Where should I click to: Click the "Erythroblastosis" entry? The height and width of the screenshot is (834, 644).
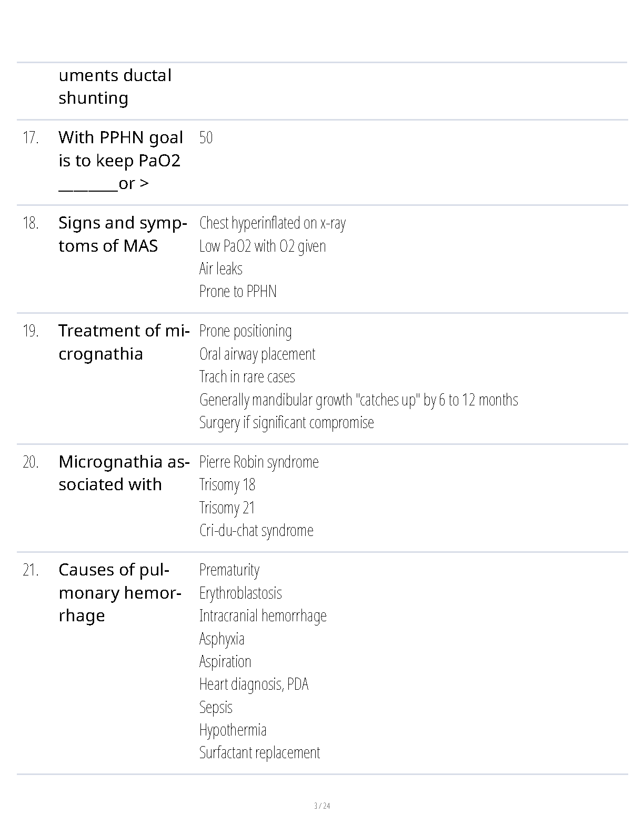pyautogui.click(x=240, y=593)
